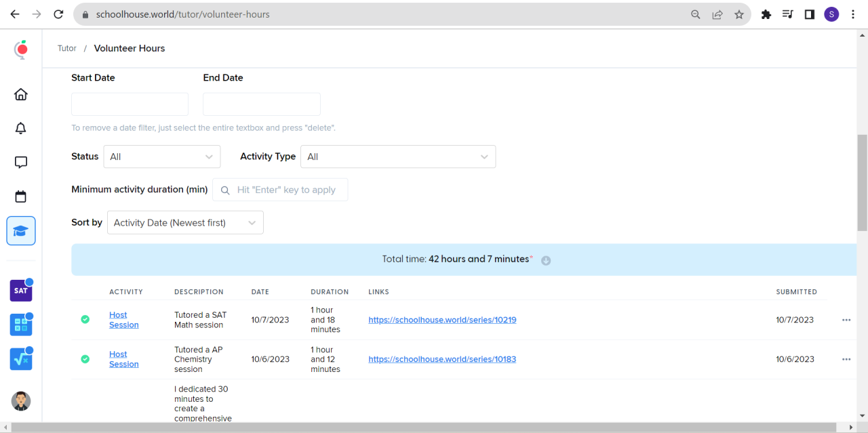The image size is (868, 433).
Task: Click the green check on SAT Math row
Action: [x=85, y=319]
